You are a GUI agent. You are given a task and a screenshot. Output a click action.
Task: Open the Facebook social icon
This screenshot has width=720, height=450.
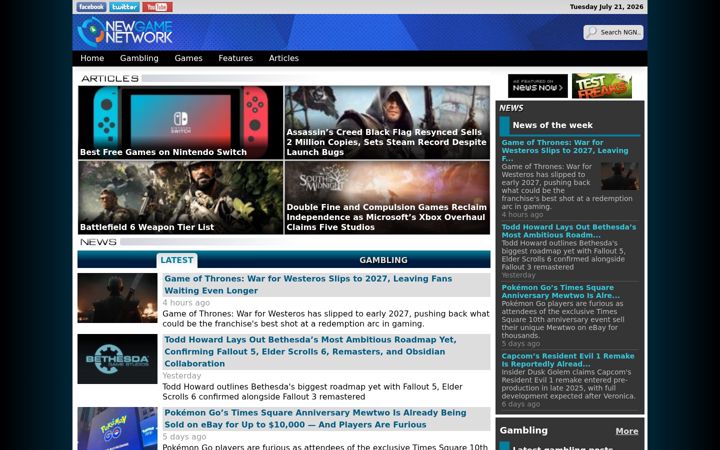91,7
